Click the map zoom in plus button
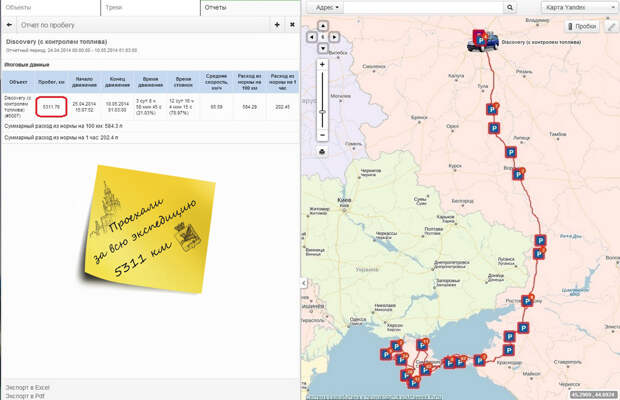This screenshot has height=400, width=620. pos(322,63)
